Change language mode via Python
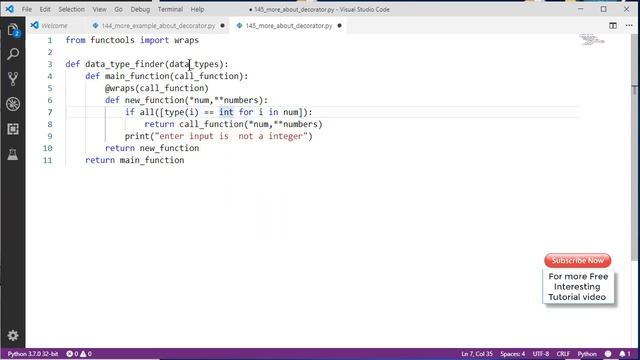Viewport: 640px width, 360px height. [587, 354]
